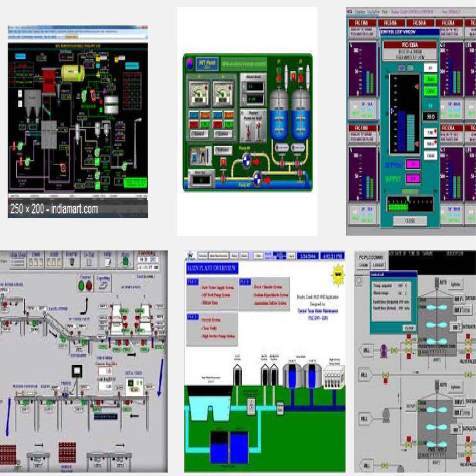The height and width of the screenshot is (476, 476).
Task: Click the green round button in conveyor screen
Action: [81, 286]
